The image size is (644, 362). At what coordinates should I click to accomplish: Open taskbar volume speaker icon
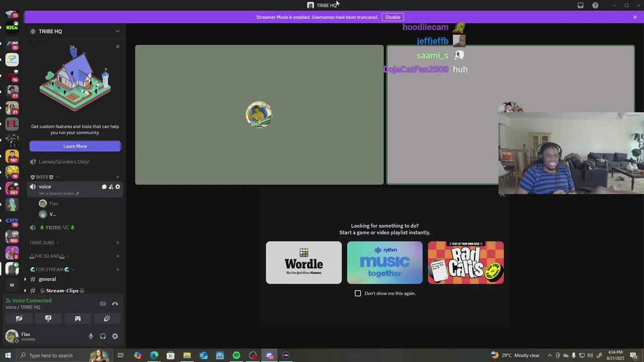(590, 355)
